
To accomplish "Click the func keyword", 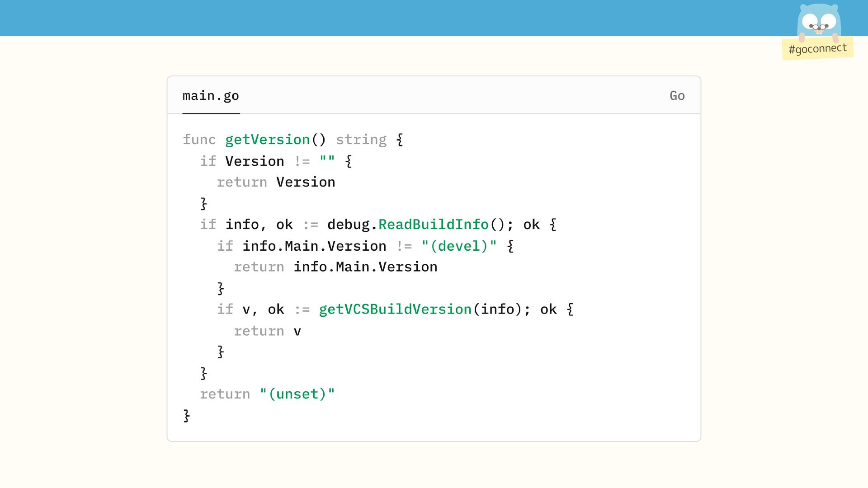I will (199, 140).
